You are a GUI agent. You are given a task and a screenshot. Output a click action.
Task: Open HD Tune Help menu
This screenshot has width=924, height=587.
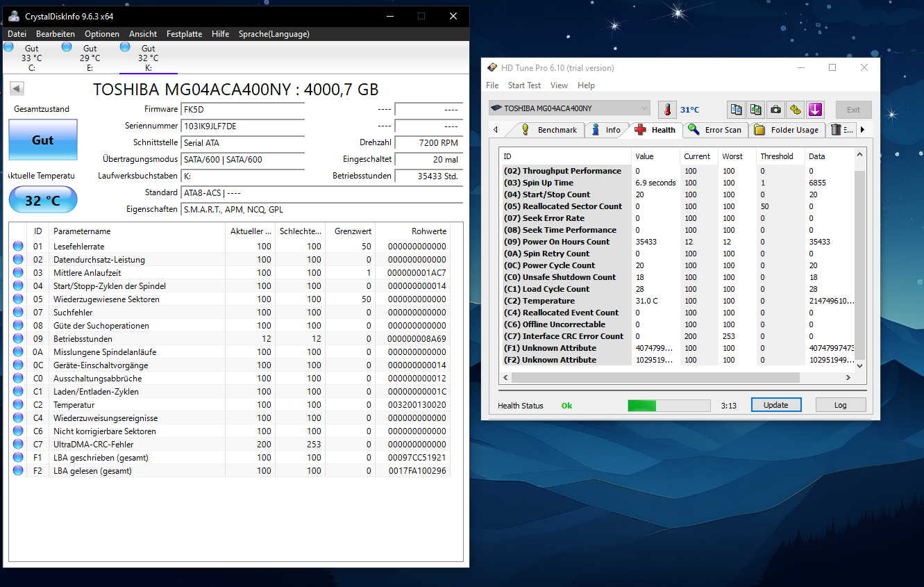pyautogui.click(x=586, y=85)
